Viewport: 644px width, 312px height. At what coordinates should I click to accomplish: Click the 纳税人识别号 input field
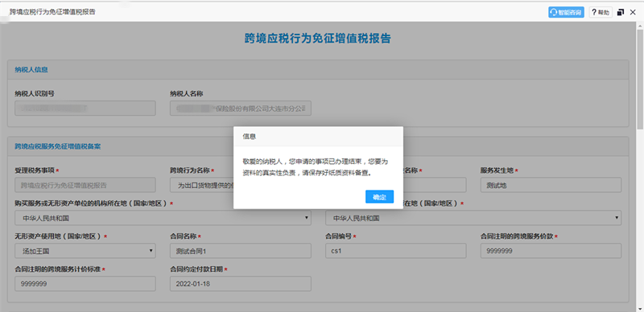tap(85, 109)
